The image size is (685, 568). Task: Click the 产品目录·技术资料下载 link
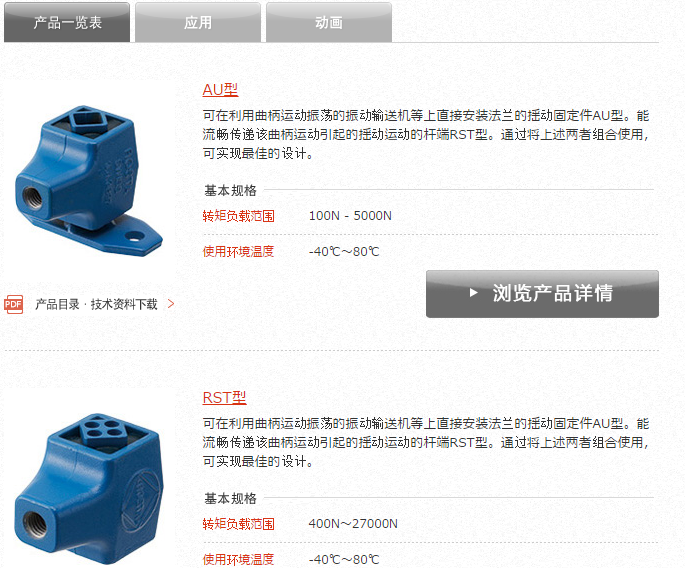click(x=96, y=304)
